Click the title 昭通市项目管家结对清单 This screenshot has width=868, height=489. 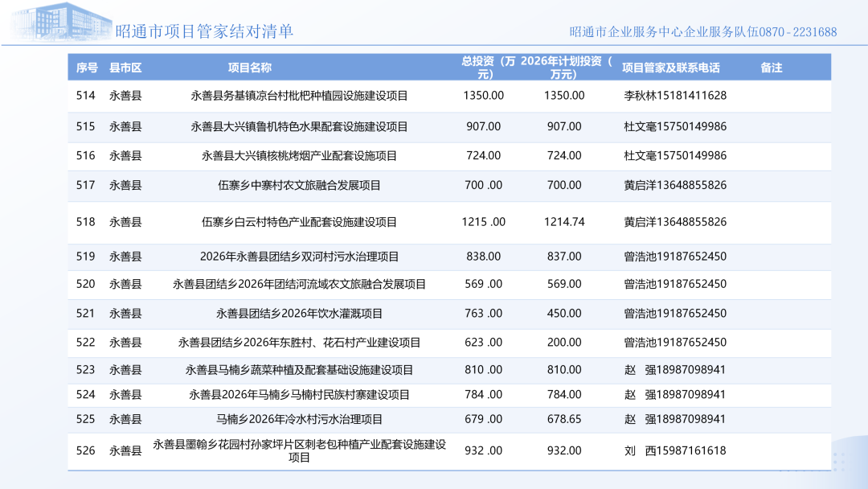click(204, 31)
